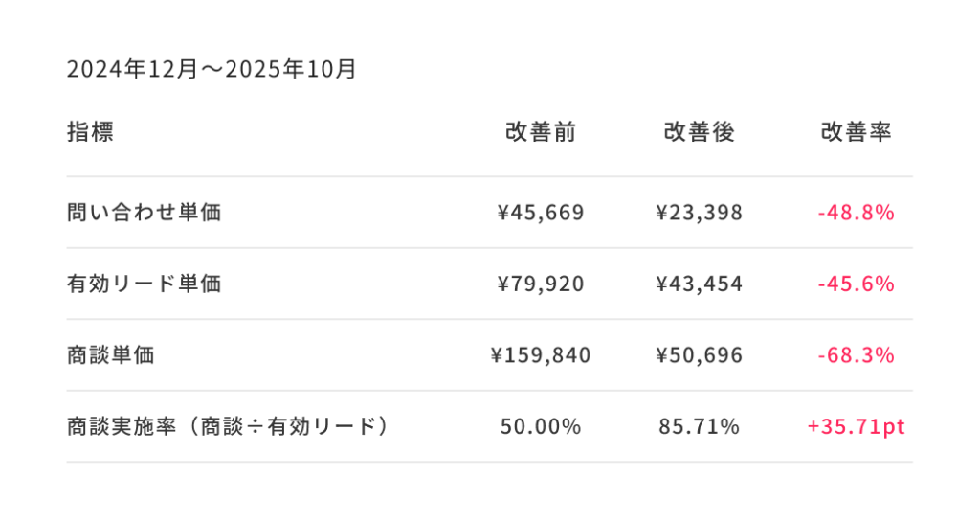Click the 商談実施率（商談÷有効リード） row label
Image resolution: width=980 pixels, height=522 pixels.
[229, 427]
